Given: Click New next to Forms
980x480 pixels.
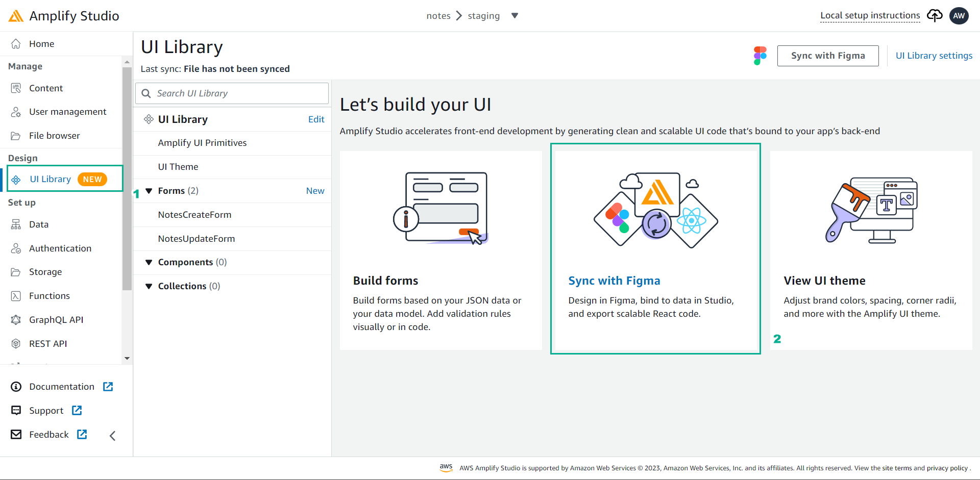Looking at the screenshot, I should pos(315,191).
